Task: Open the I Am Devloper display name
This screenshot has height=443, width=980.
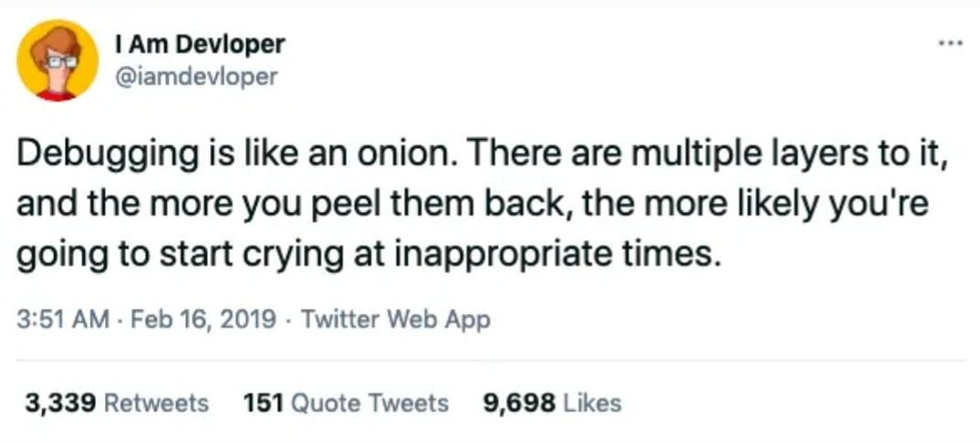Action: [x=201, y=43]
